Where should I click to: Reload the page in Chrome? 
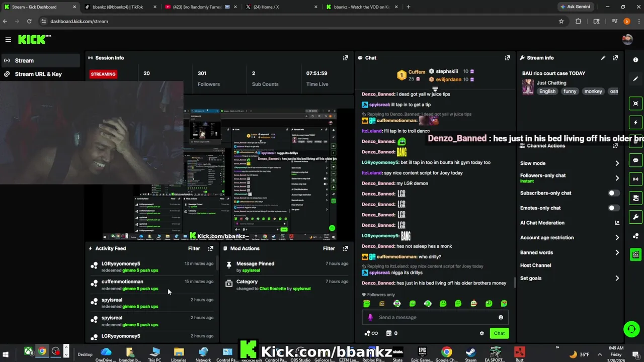pos(29,21)
